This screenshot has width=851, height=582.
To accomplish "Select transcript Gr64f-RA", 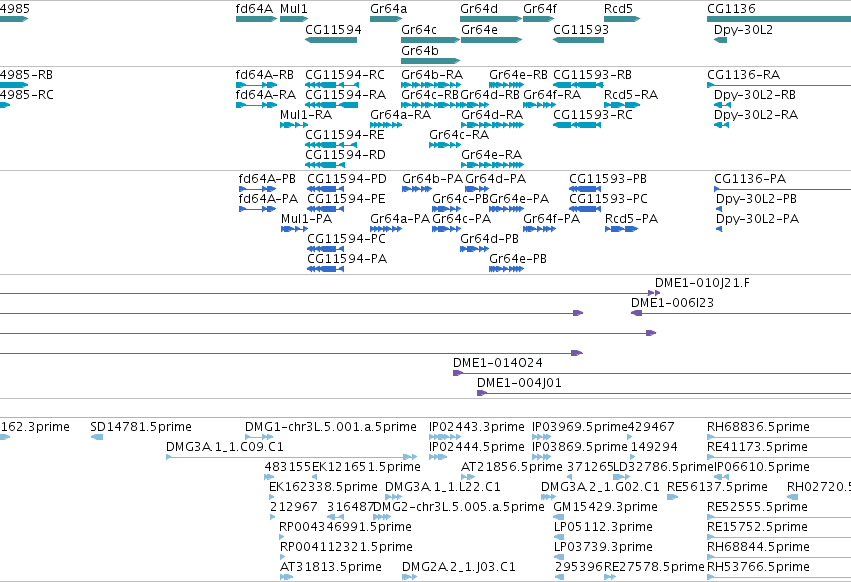I will click(539, 105).
